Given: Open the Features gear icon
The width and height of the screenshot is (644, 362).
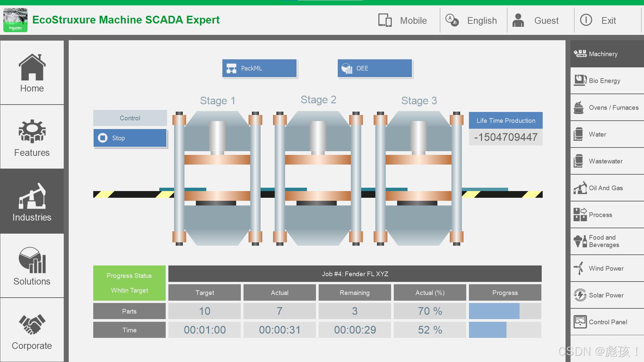Looking at the screenshot, I should [x=32, y=131].
